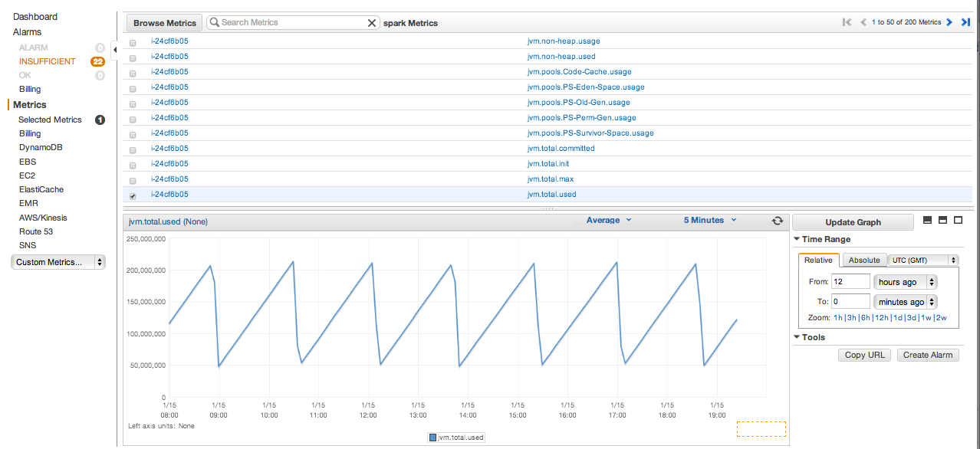
Task: Click the ALARM count badge
Action: (100, 48)
